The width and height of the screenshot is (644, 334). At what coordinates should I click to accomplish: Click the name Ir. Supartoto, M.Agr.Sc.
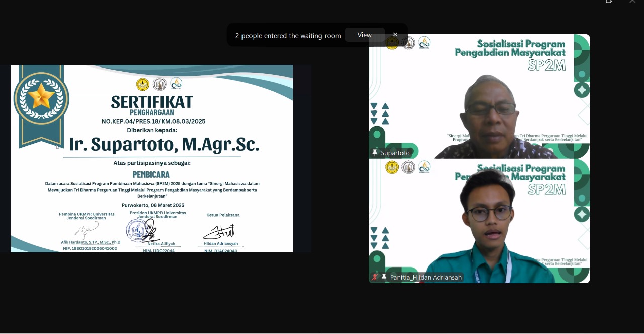coord(164,144)
